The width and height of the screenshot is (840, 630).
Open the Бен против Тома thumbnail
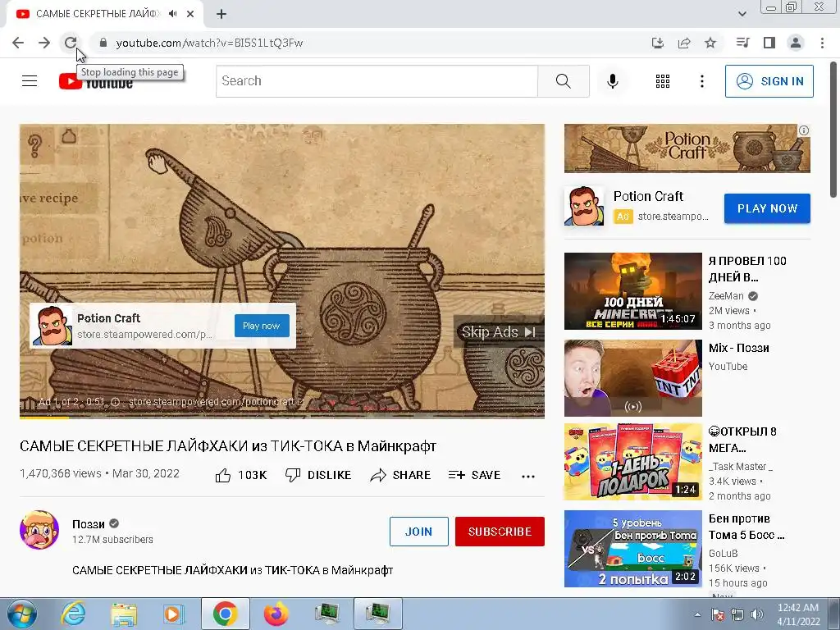pyautogui.click(x=632, y=549)
